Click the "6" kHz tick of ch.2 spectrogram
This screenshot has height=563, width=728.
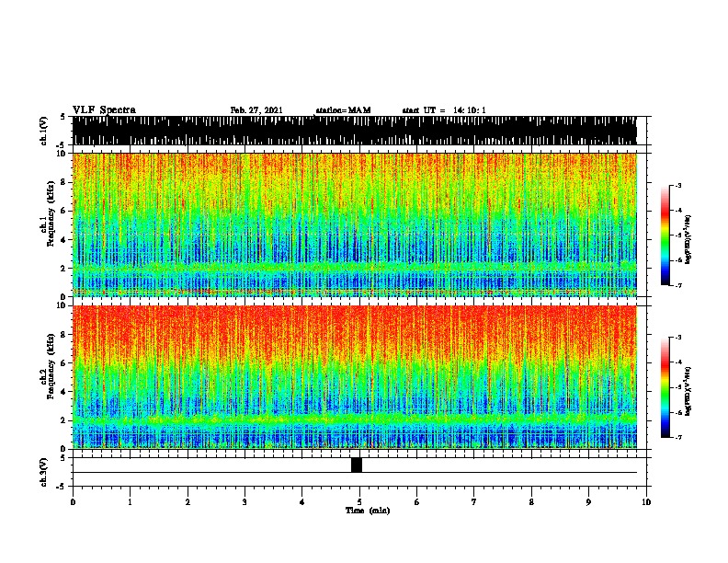(x=63, y=363)
